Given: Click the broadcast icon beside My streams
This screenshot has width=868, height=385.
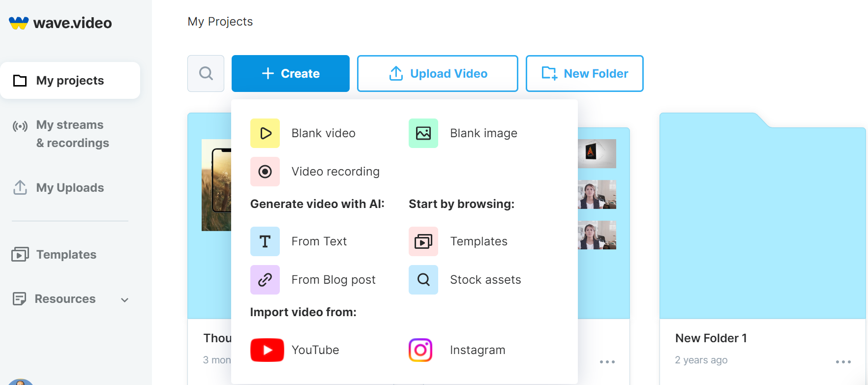Looking at the screenshot, I should 20,126.
